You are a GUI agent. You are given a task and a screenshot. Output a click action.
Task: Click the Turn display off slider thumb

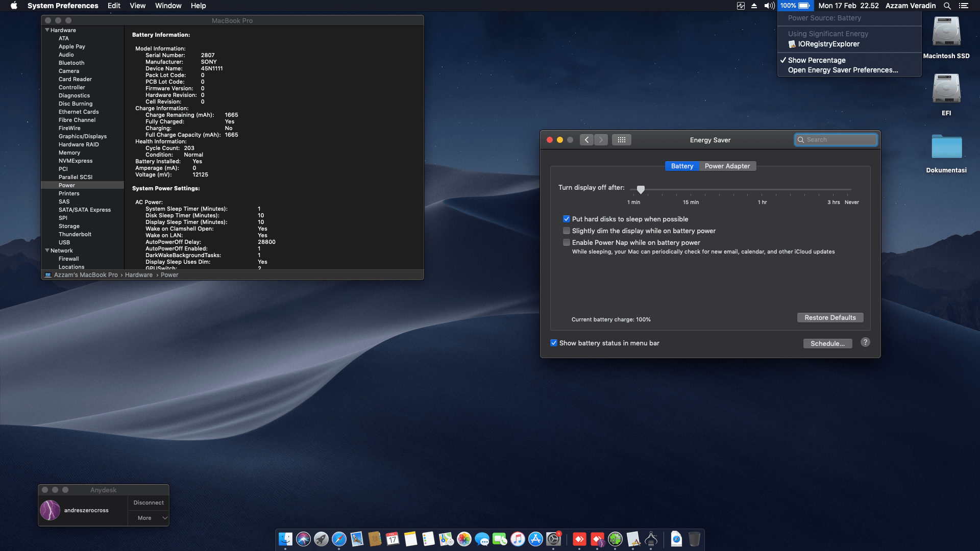(x=641, y=189)
